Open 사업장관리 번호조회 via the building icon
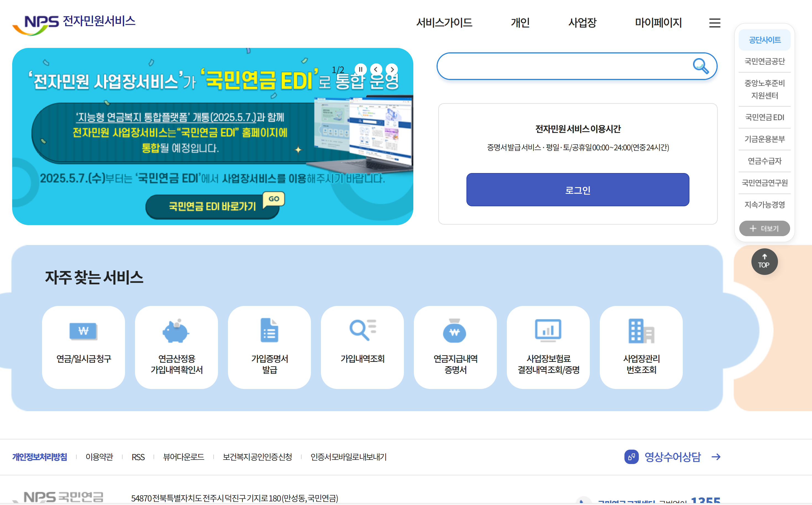Screen dimensions: 812x505 (641, 331)
